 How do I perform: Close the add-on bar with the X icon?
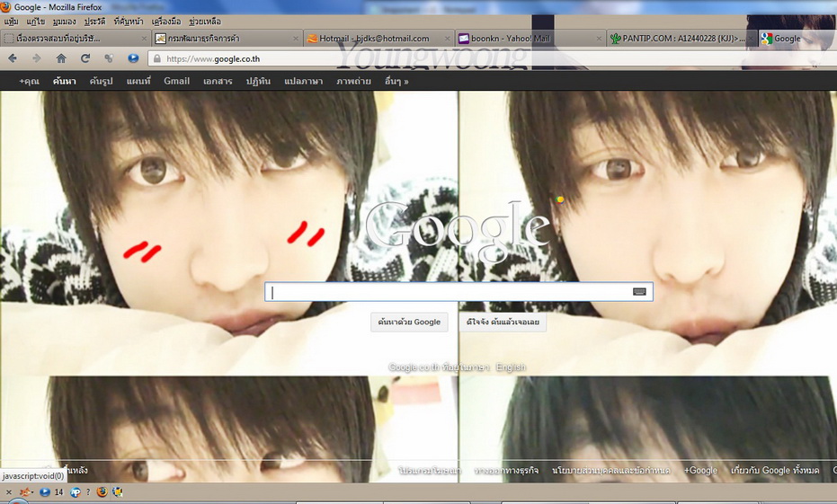coord(9,492)
